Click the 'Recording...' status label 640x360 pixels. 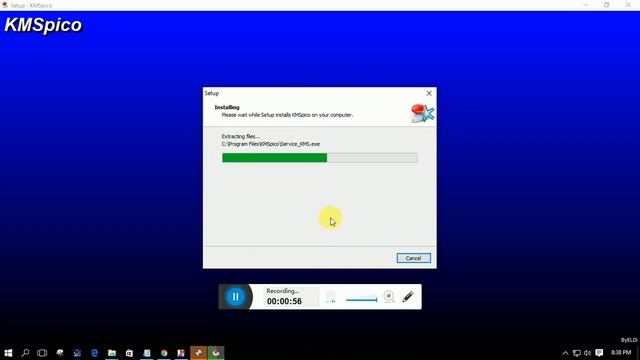pyautogui.click(x=282, y=291)
